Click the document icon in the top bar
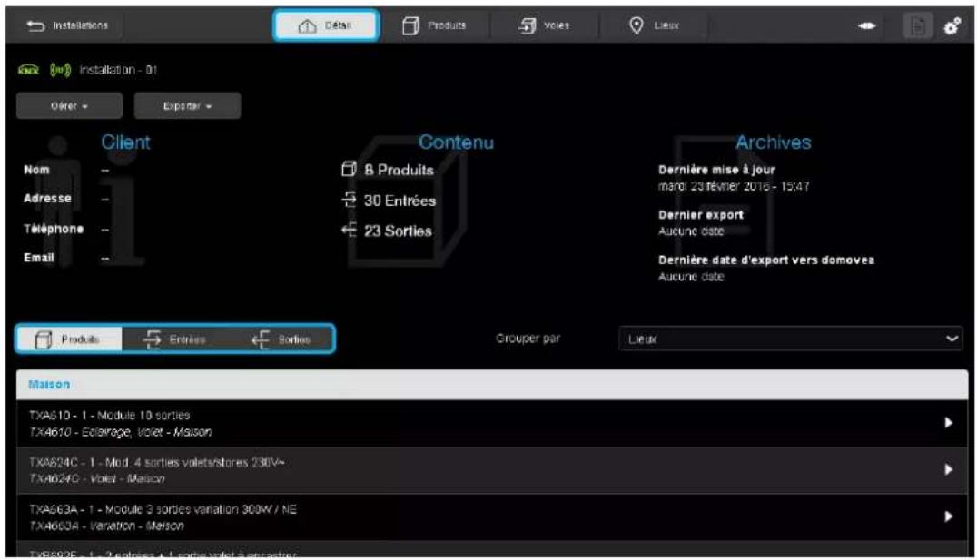The width and height of the screenshot is (977, 560). pos(917,26)
